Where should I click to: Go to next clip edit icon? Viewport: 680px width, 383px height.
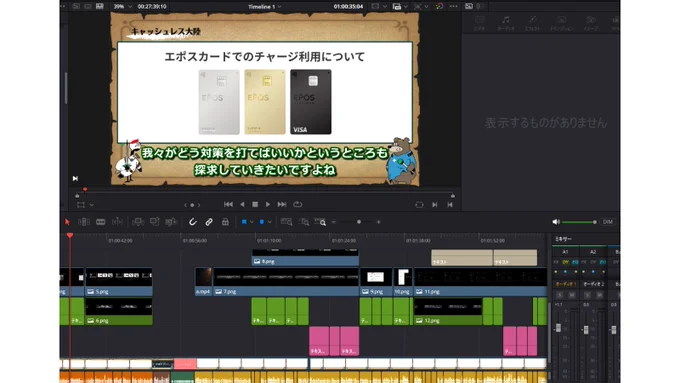click(x=435, y=205)
